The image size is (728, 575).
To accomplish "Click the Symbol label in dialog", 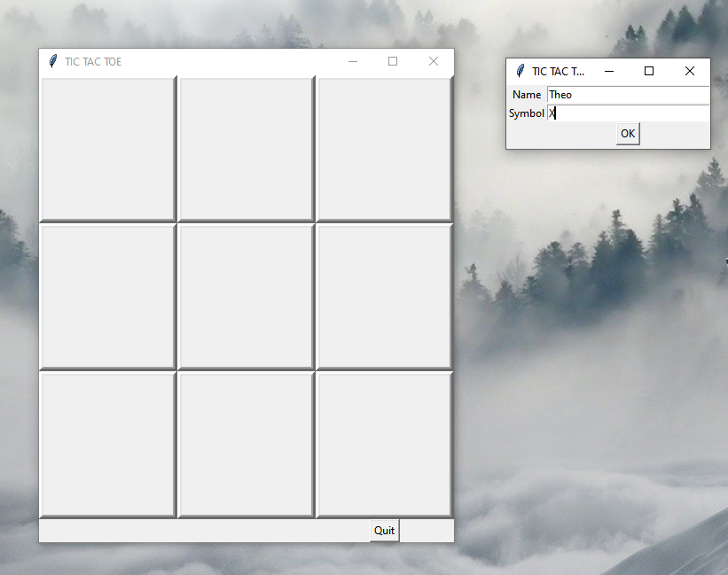I will pyautogui.click(x=527, y=113).
